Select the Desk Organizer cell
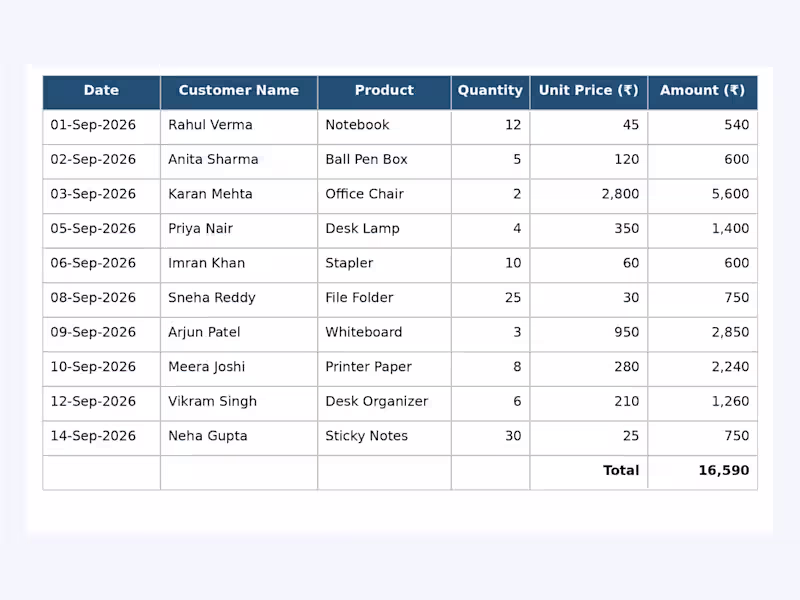800x600 pixels. (x=384, y=404)
